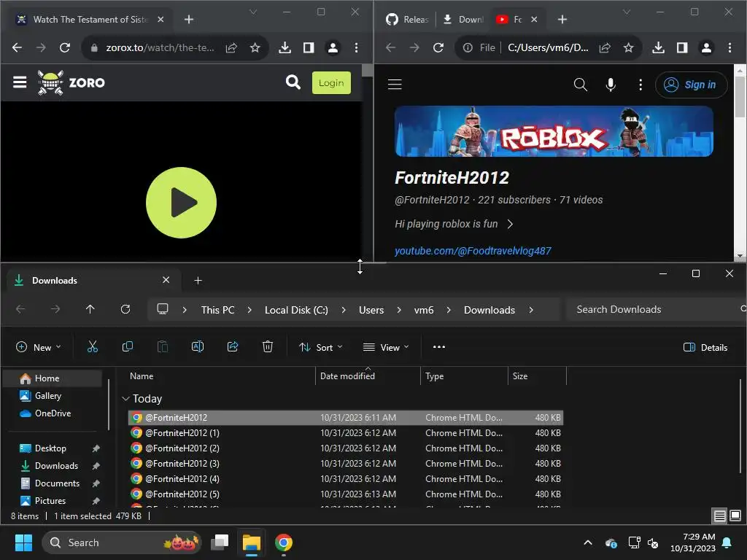Open Task View on the taskbar
The image size is (747, 560).
(x=220, y=542)
